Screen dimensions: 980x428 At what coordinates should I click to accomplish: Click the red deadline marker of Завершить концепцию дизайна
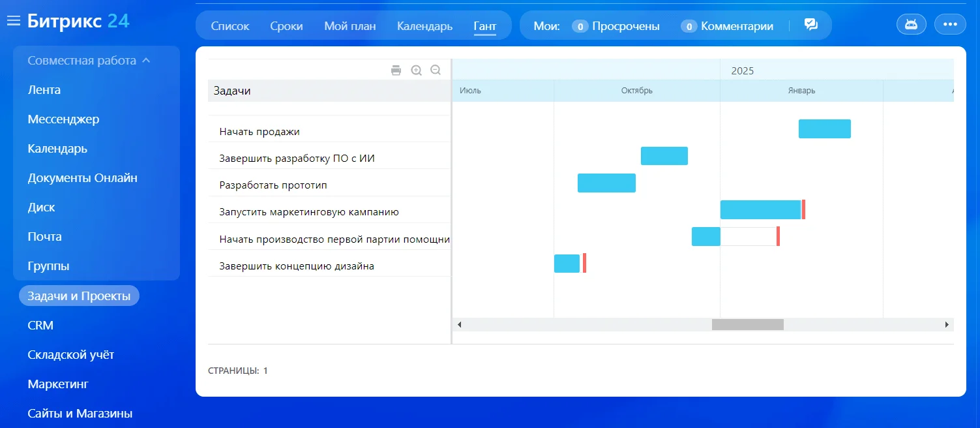click(585, 263)
